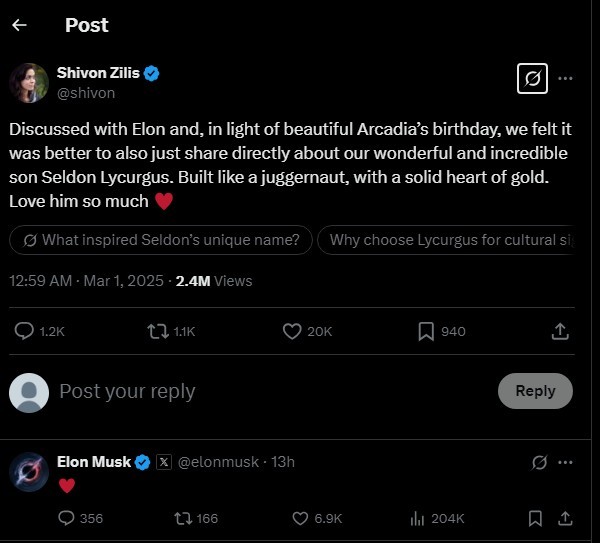Click the Grok icon on Shivon's post
This screenshot has width=600, height=543.
coord(532,78)
